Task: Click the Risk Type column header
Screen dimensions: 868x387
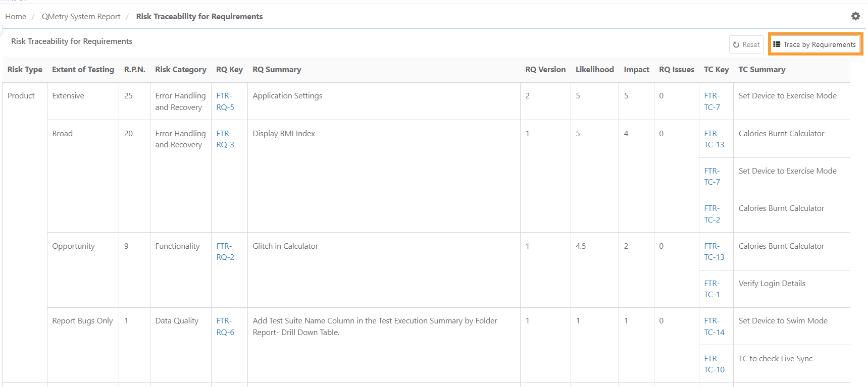Action: 25,70
